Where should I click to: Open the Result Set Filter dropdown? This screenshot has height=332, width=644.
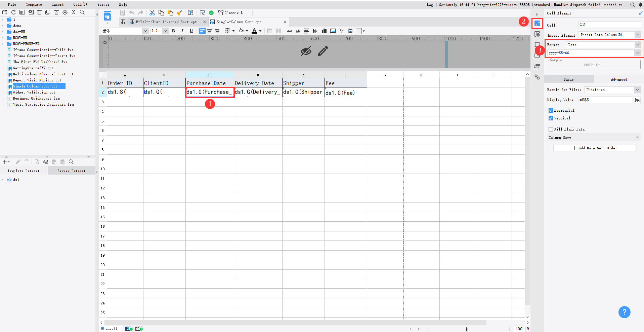click(x=637, y=89)
